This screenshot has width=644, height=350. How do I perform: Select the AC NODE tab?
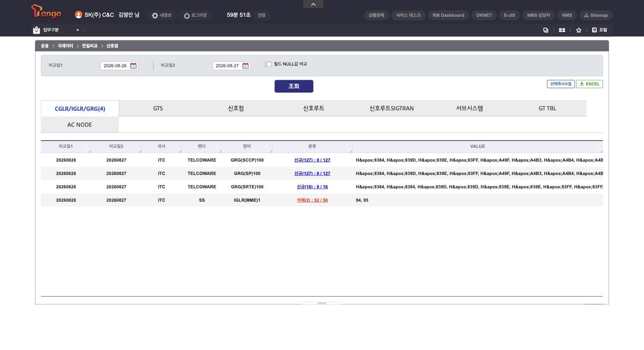tap(79, 125)
